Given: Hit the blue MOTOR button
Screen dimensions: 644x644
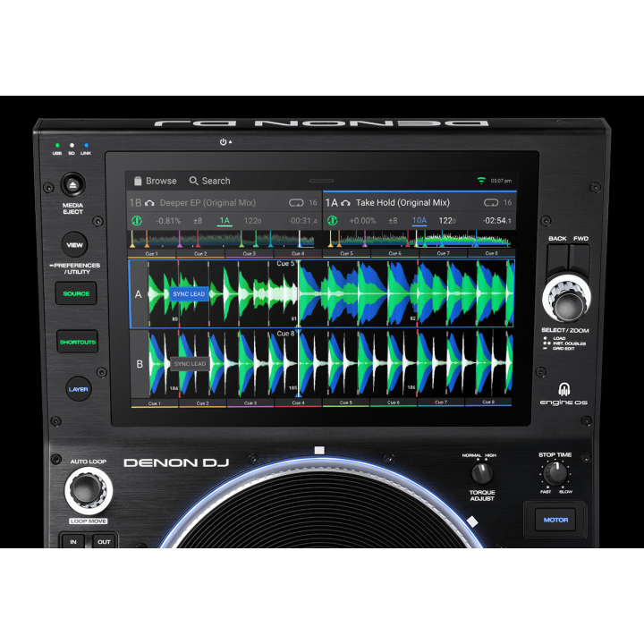Looking at the screenshot, I should pyautogui.click(x=555, y=520).
